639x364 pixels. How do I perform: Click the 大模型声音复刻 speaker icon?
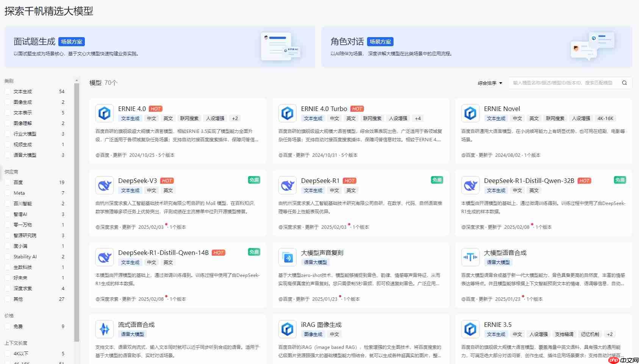pos(287,257)
